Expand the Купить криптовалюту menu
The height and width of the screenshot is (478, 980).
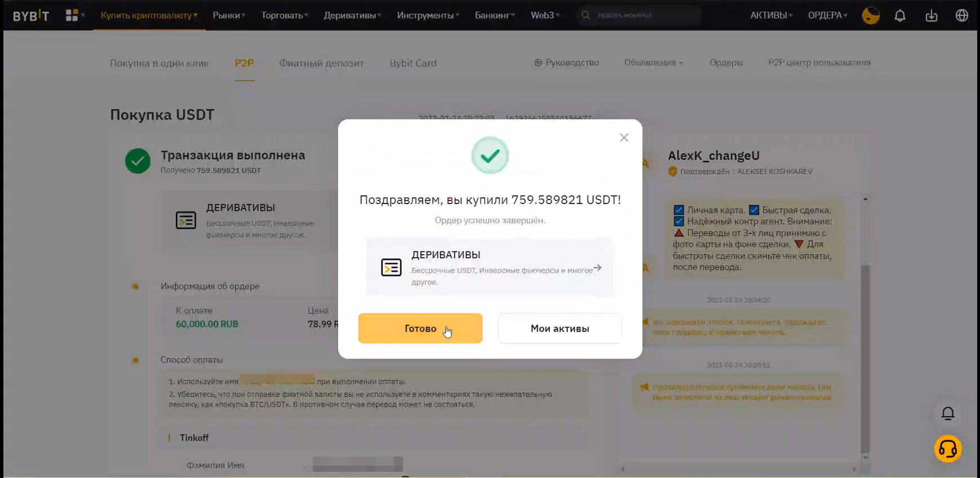(x=149, y=15)
